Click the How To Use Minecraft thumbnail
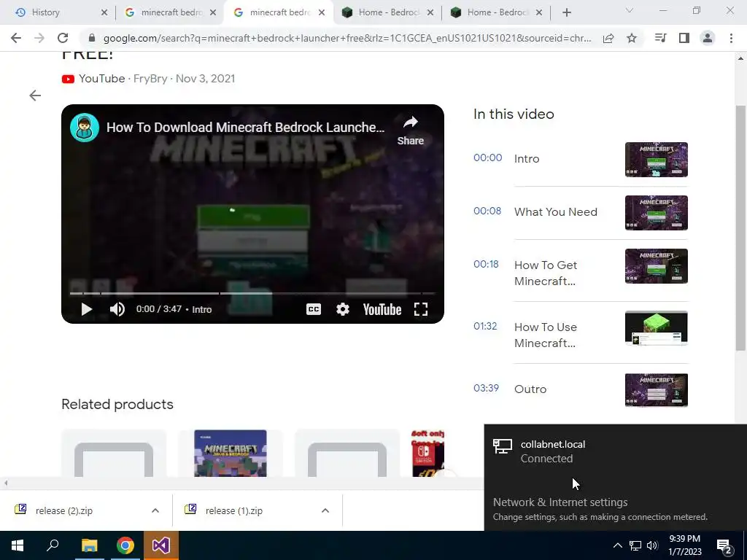This screenshot has width=747, height=560. 656,328
